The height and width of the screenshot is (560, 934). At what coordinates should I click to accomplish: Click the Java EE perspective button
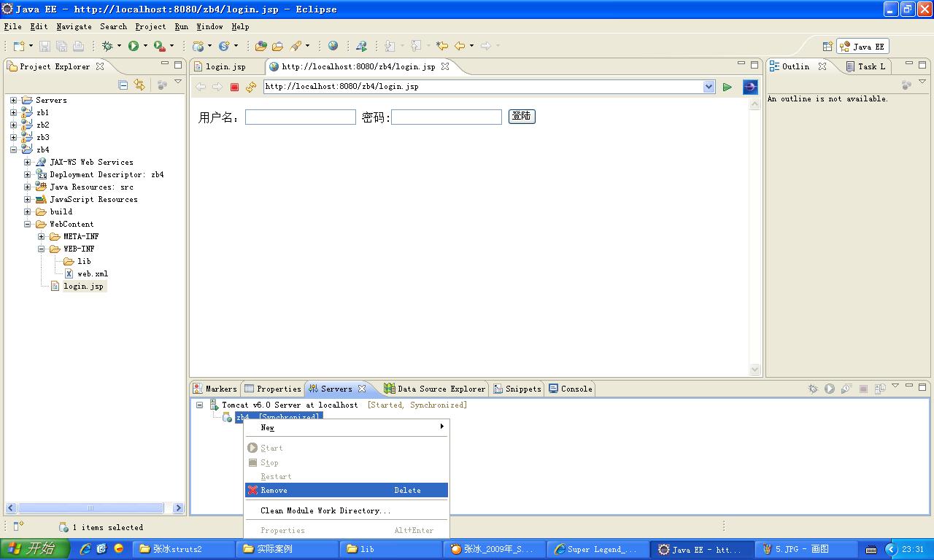click(x=862, y=46)
